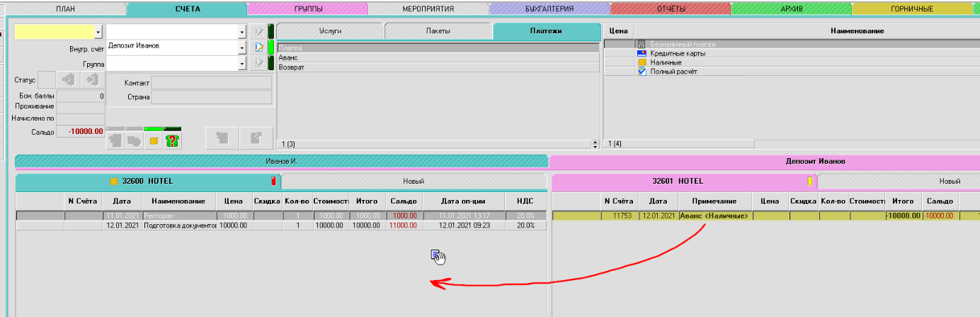Screen dimensions: 980x317
Task: Toggle the dark green indicator beside Группа row
Action: [270, 63]
